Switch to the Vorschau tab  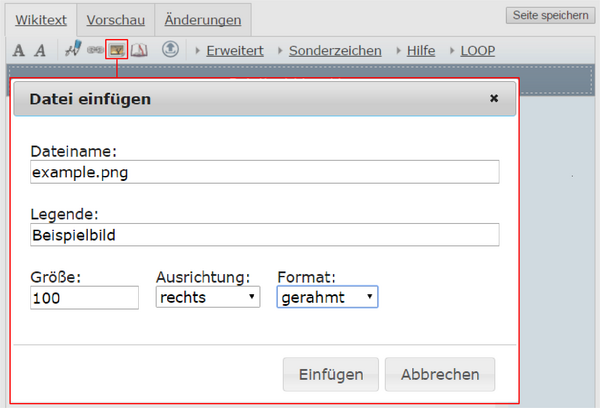coord(116,20)
